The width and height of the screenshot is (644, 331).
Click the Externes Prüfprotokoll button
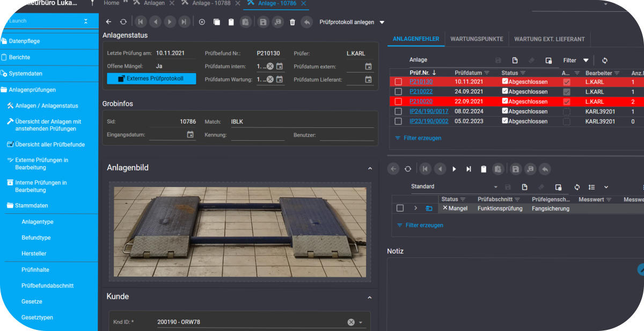(151, 78)
